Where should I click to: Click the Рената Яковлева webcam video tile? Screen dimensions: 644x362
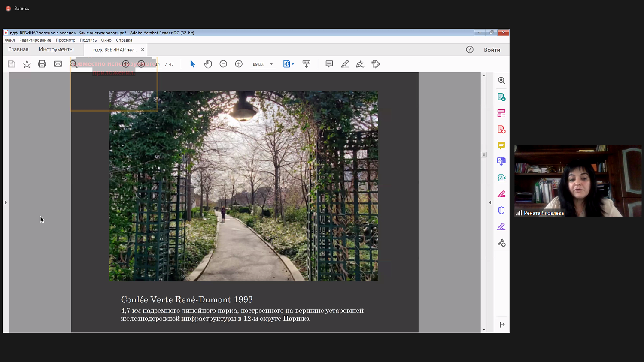pyautogui.click(x=578, y=181)
